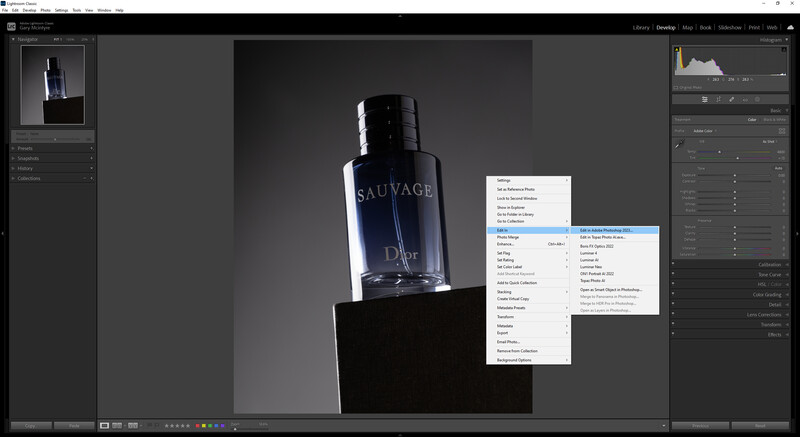The image size is (800, 437).
Task: Toggle Original Photo checkbox under histogram
Action: 676,88
